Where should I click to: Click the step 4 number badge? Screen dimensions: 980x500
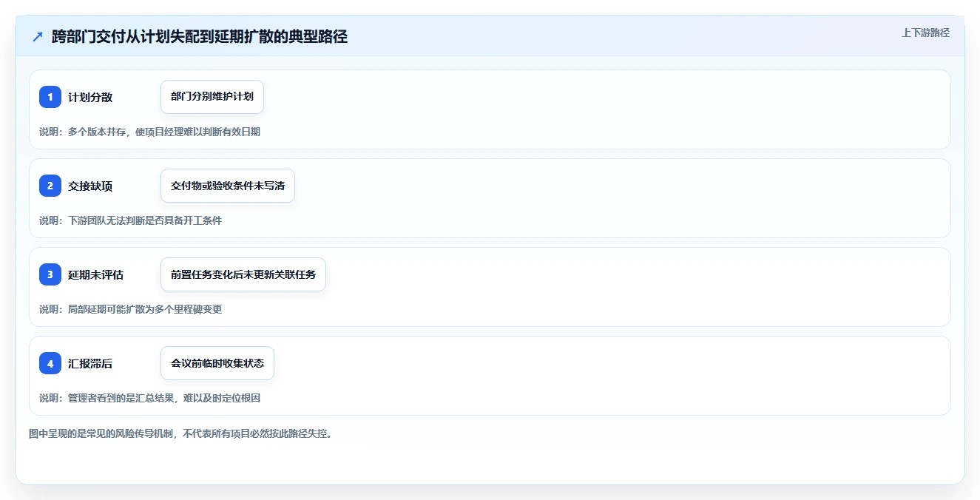(50, 363)
